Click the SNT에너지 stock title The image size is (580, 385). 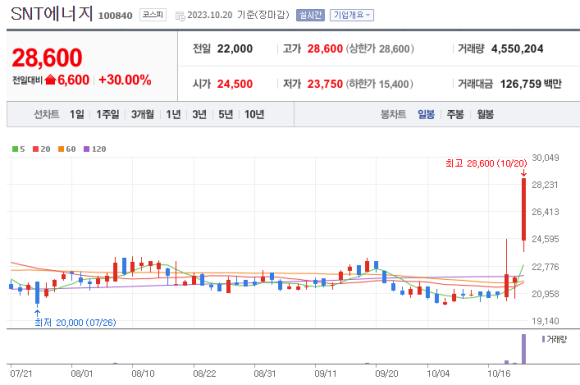[x=52, y=14]
